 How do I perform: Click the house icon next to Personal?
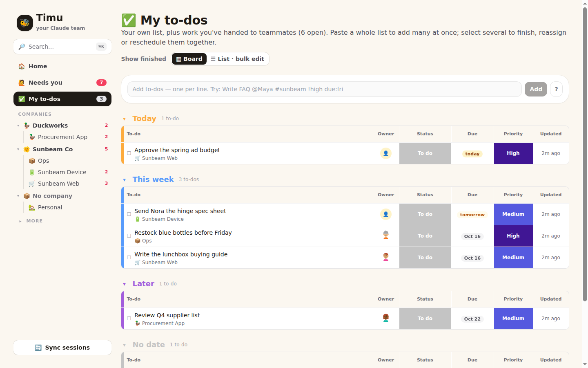[x=32, y=207]
